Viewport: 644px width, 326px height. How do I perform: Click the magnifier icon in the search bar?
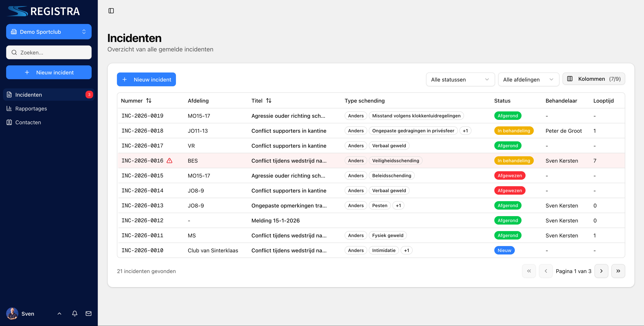click(14, 52)
